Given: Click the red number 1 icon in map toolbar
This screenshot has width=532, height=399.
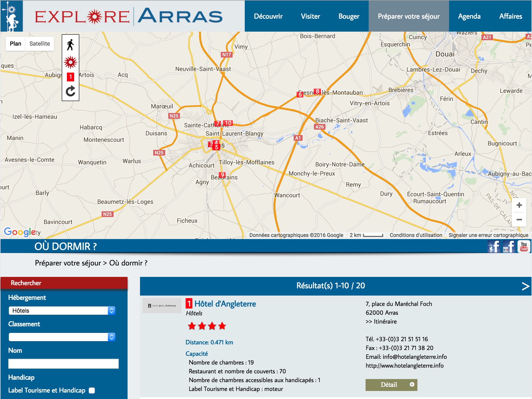Looking at the screenshot, I should [x=71, y=77].
